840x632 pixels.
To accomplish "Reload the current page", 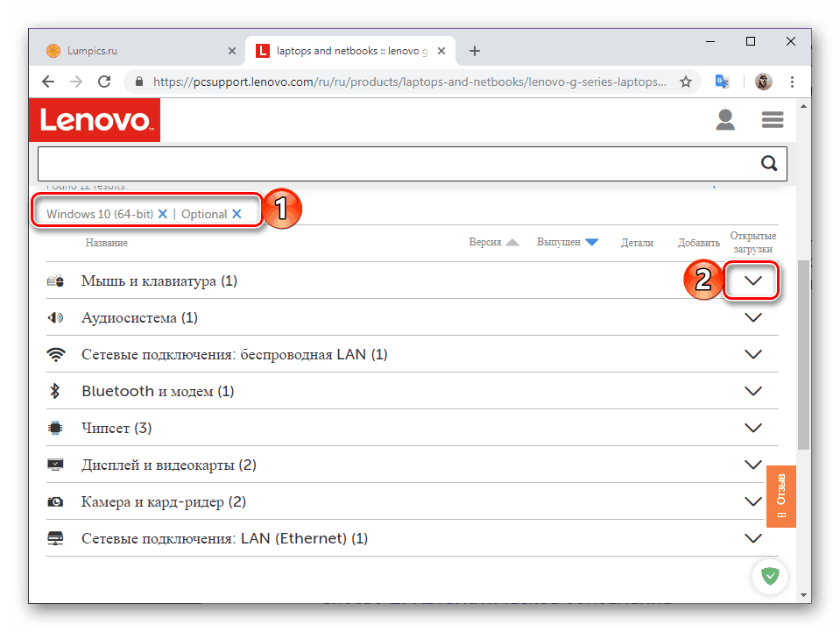I will tap(104, 82).
